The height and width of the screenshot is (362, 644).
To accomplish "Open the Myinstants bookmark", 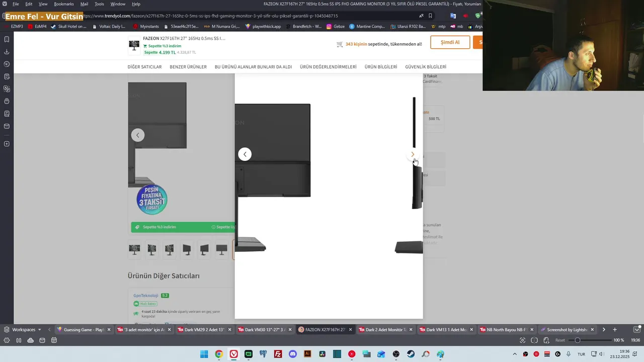I will coord(146,26).
